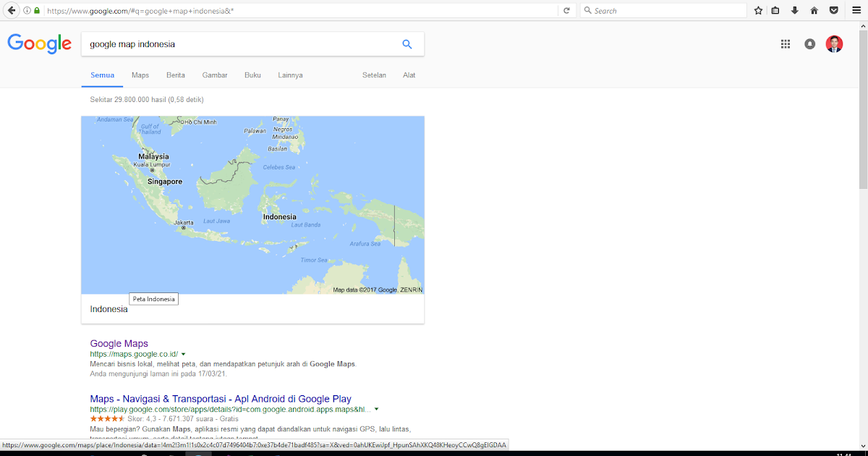The image size is (868, 456).
Task: Open the account profile avatar
Action: point(835,44)
